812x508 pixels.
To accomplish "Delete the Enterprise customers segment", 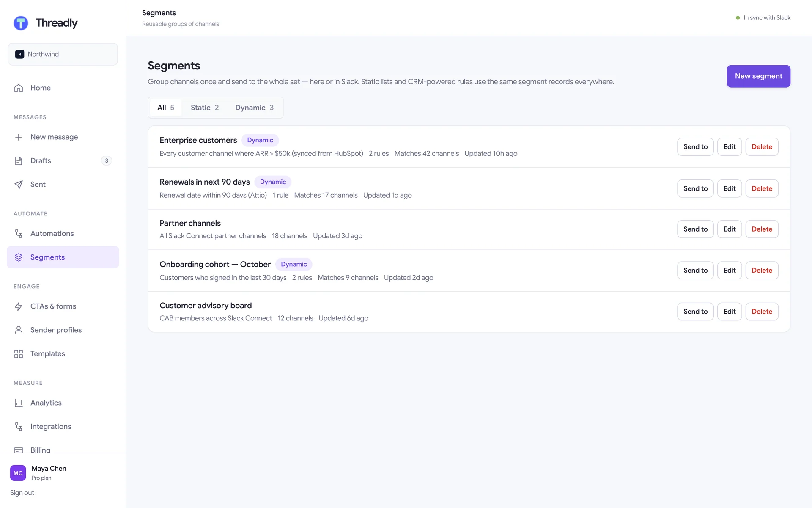I will [762, 147].
